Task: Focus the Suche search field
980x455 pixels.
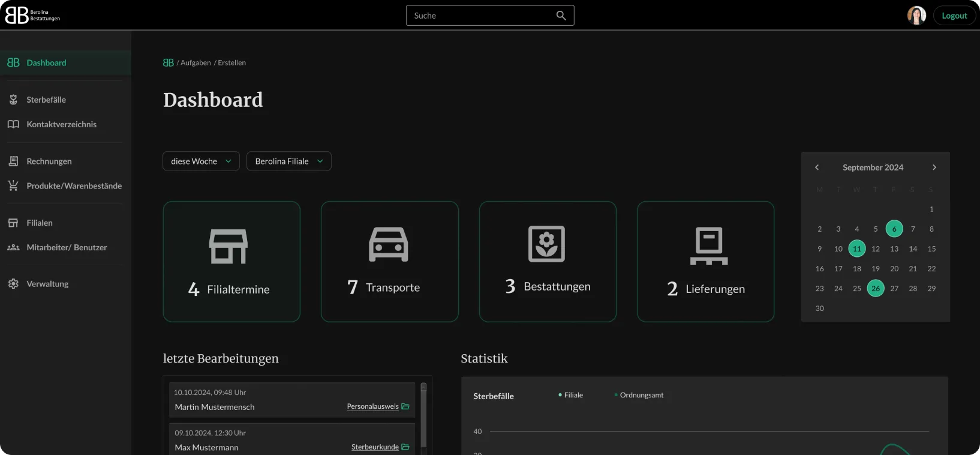Action: click(490, 16)
